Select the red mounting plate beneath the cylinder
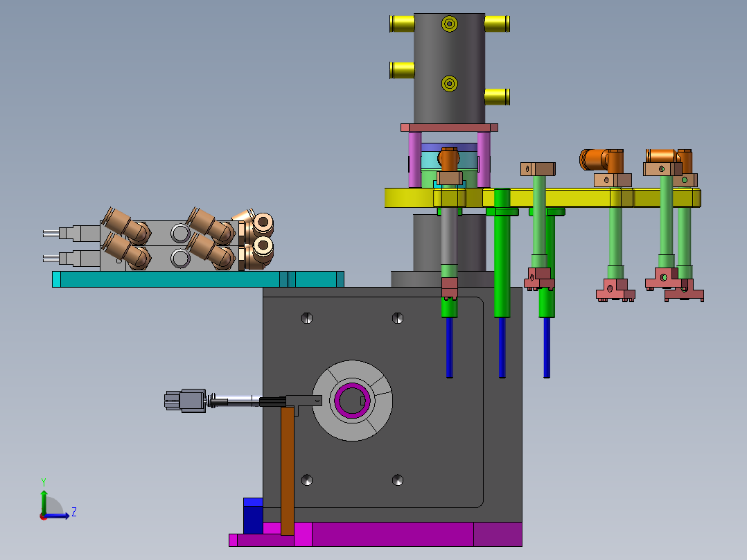Image resolution: width=747 pixels, height=560 pixels. pos(449,128)
